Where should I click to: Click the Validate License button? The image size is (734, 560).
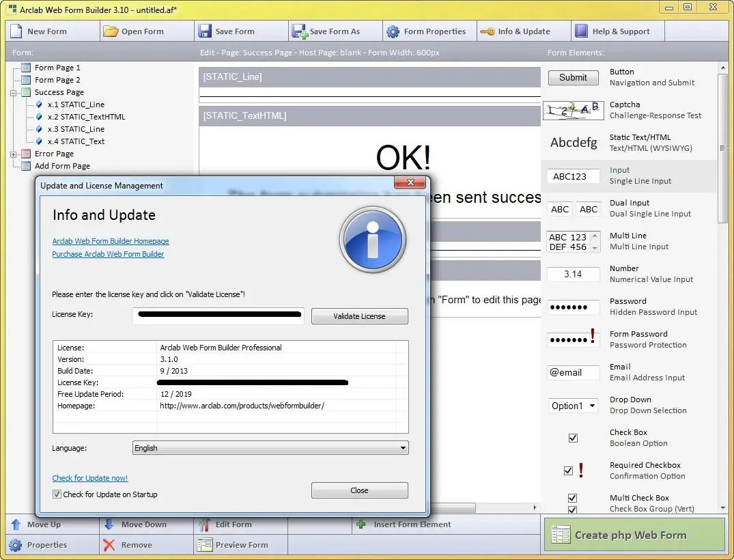360,316
